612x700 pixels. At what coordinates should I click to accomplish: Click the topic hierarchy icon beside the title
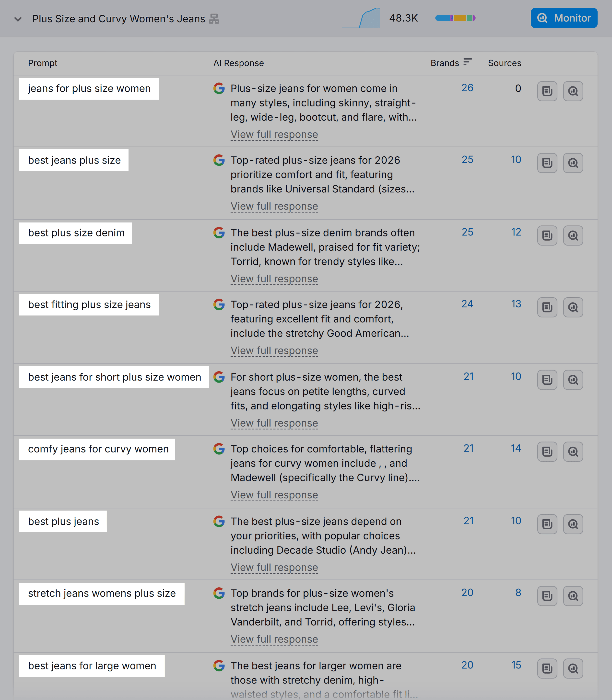click(214, 19)
